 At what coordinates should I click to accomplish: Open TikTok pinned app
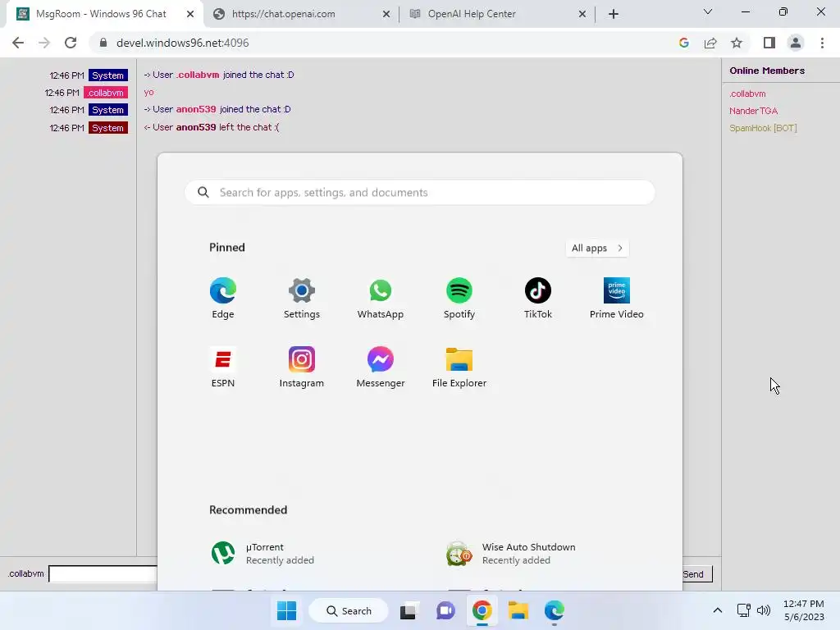(538, 299)
